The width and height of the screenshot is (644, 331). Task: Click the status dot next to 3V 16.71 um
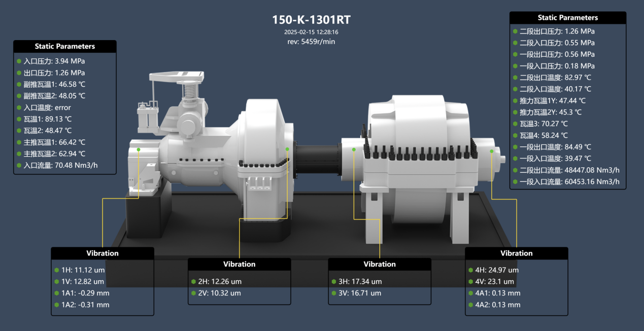(x=334, y=293)
